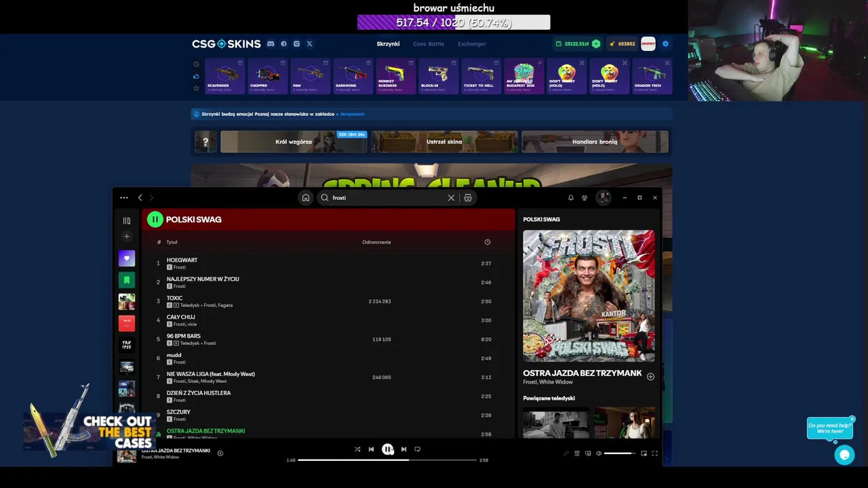Viewport: 868px width, 488px height.
Task: Open artist link Teledysk • Frosti, Fagata
Action: (x=206, y=305)
